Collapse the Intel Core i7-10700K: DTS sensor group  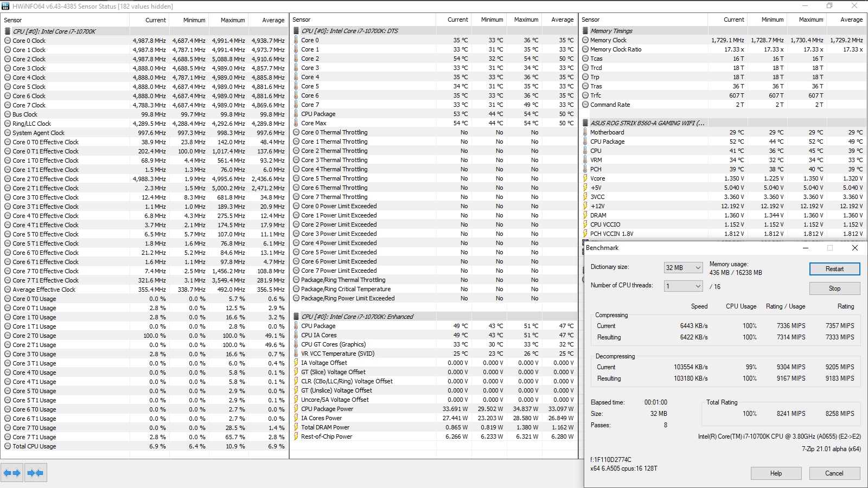pos(296,31)
